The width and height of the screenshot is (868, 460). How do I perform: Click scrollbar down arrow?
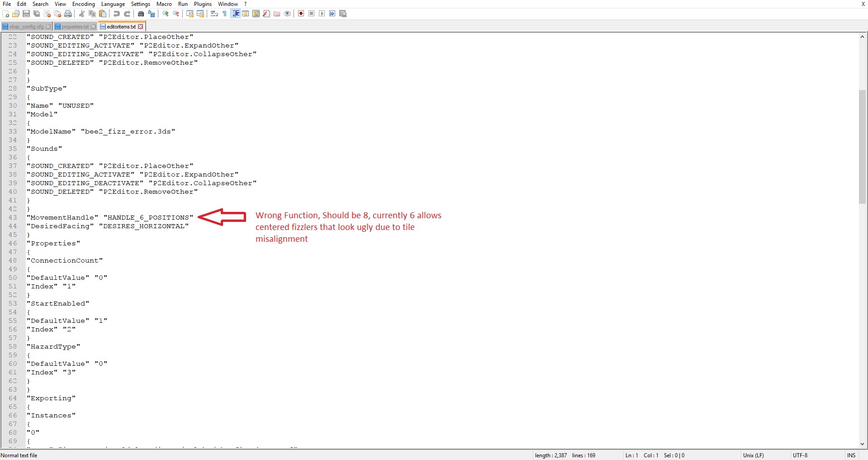[x=862, y=444]
